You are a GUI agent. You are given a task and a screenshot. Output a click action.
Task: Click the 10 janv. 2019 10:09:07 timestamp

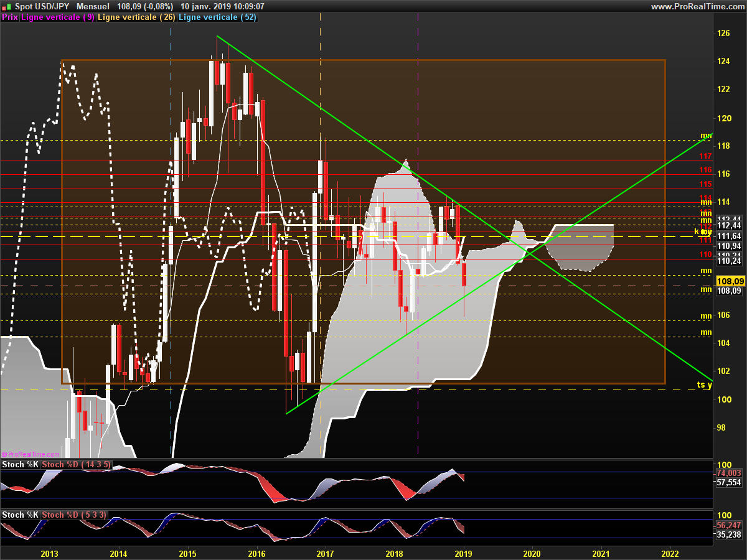222,6
